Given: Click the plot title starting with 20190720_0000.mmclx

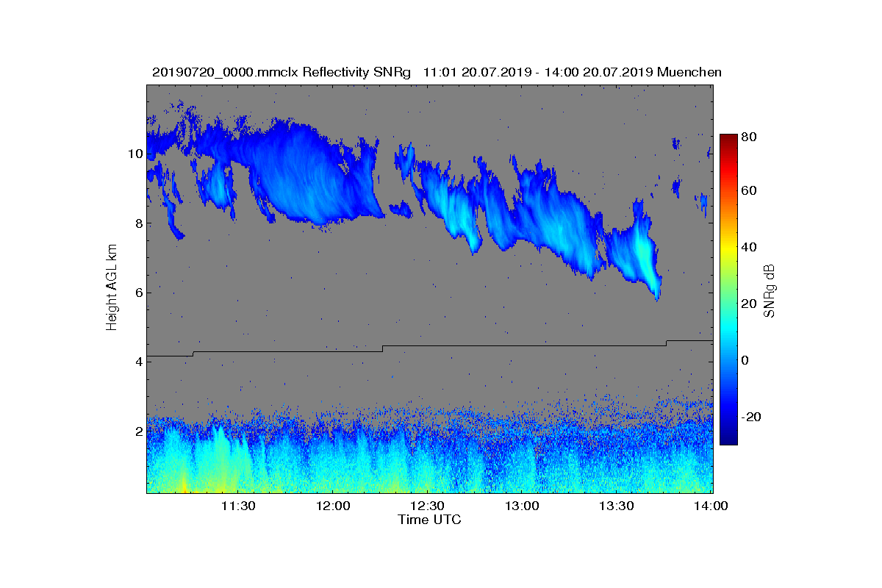Looking at the screenshot, I should 437,72.
